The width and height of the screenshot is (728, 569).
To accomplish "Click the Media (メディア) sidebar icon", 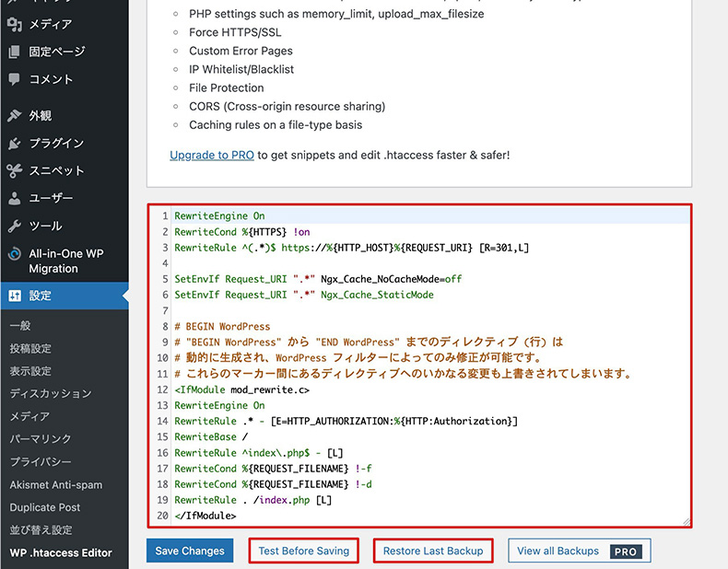I will [x=14, y=24].
